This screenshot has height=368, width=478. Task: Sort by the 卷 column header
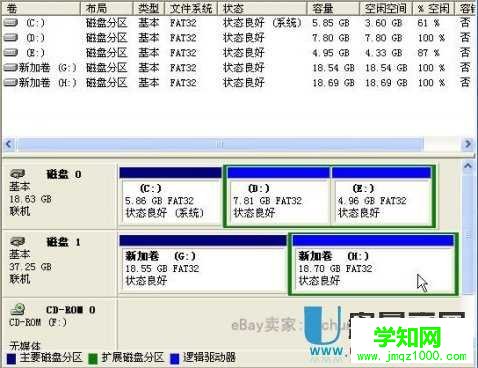click(41, 8)
